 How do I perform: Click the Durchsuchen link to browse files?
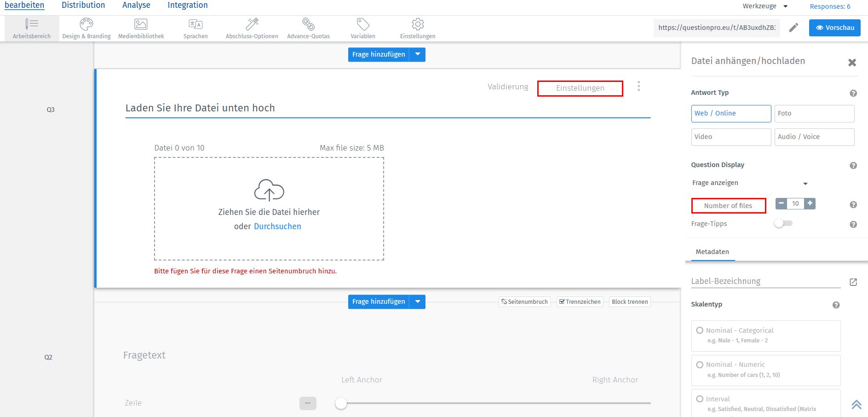pos(277,226)
